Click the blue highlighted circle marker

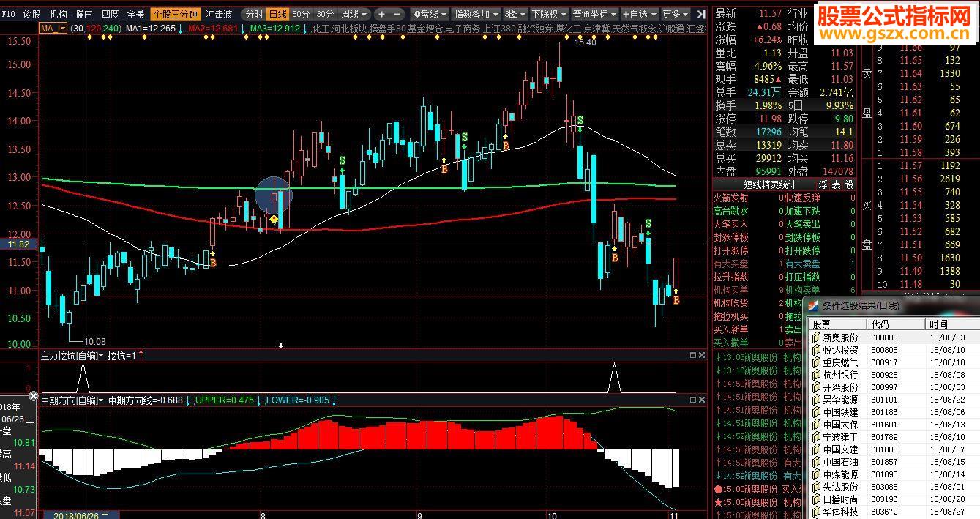[x=274, y=195]
